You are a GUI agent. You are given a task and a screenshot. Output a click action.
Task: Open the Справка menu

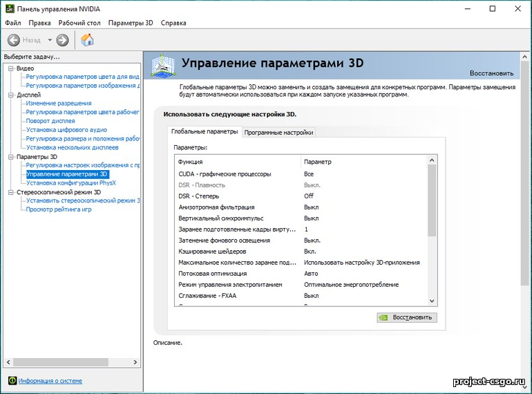coord(173,23)
